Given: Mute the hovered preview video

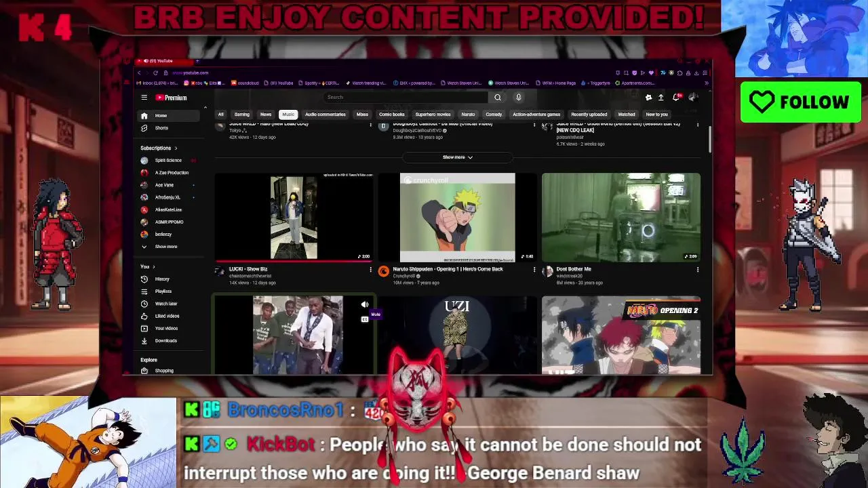Looking at the screenshot, I should tap(365, 305).
